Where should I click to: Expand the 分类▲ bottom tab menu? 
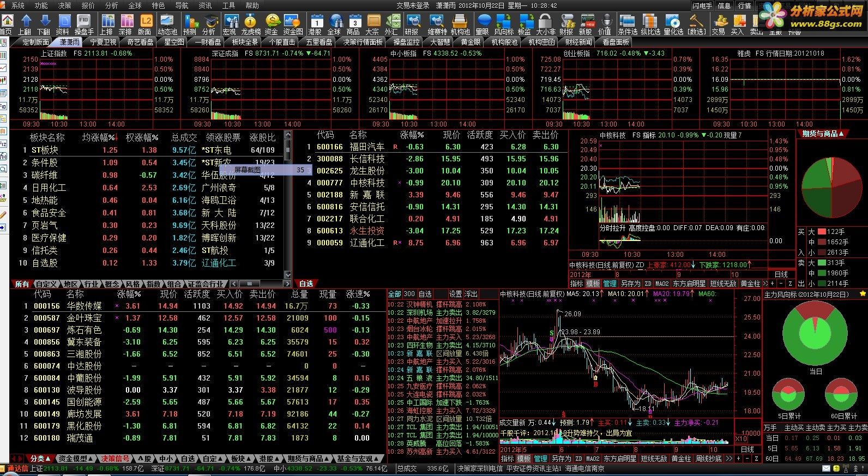click(x=40, y=459)
